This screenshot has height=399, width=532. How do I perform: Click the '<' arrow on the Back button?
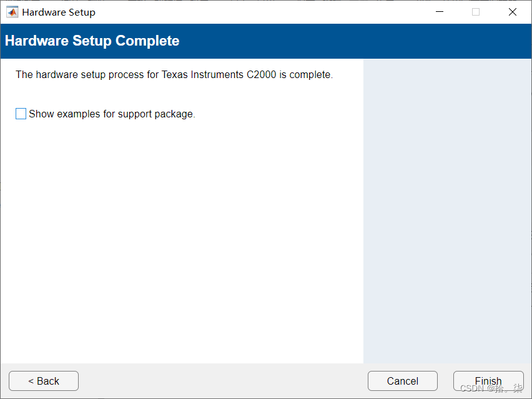[31, 382]
